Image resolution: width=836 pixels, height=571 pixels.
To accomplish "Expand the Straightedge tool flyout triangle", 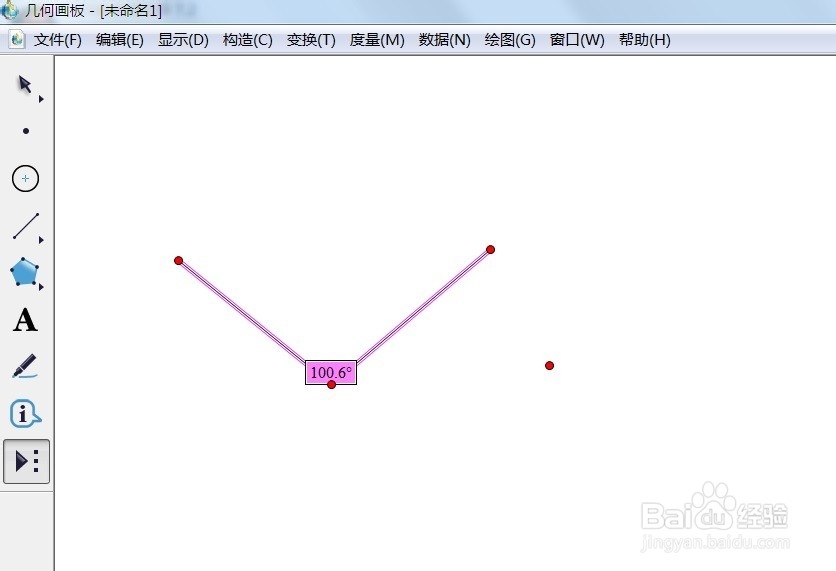I will [x=41, y=240].
